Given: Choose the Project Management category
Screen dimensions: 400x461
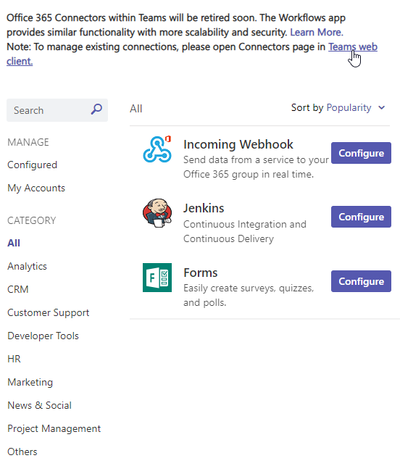Looking at the screenshot, I should [54, 428].
